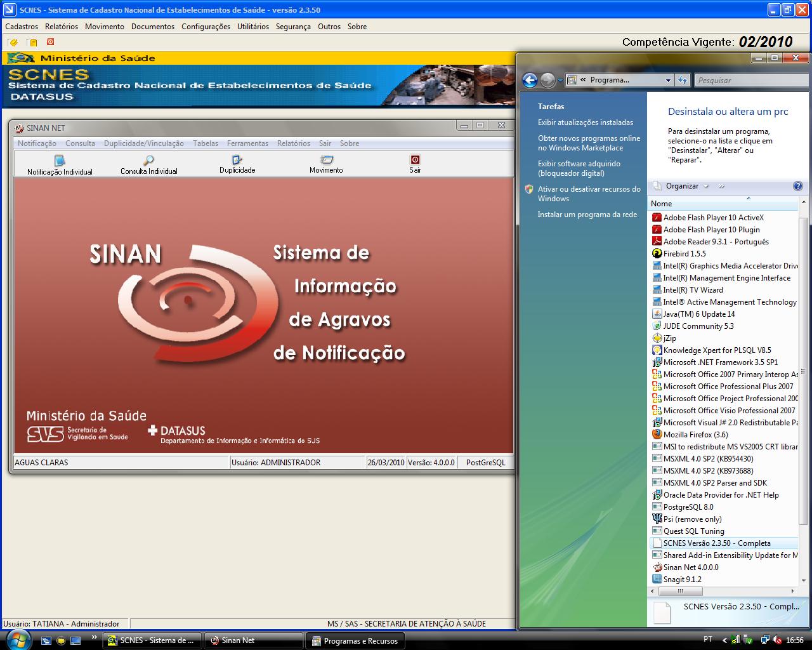Go back in the Programas e Recursos window

(530, 80)
